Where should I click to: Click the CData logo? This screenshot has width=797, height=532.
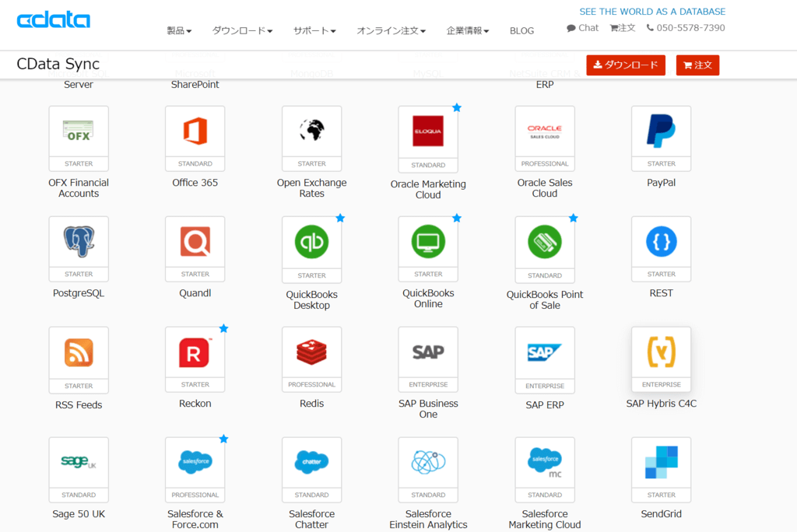[54, 19]
